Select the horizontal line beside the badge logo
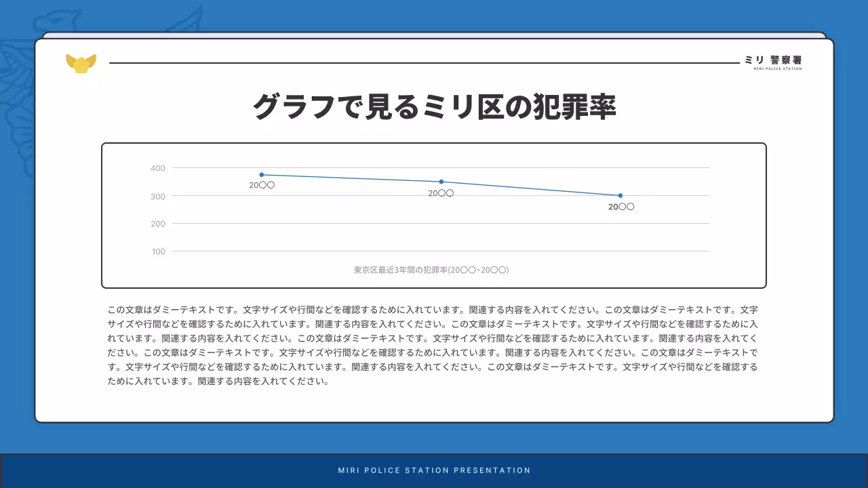 (x=420, y=63)
